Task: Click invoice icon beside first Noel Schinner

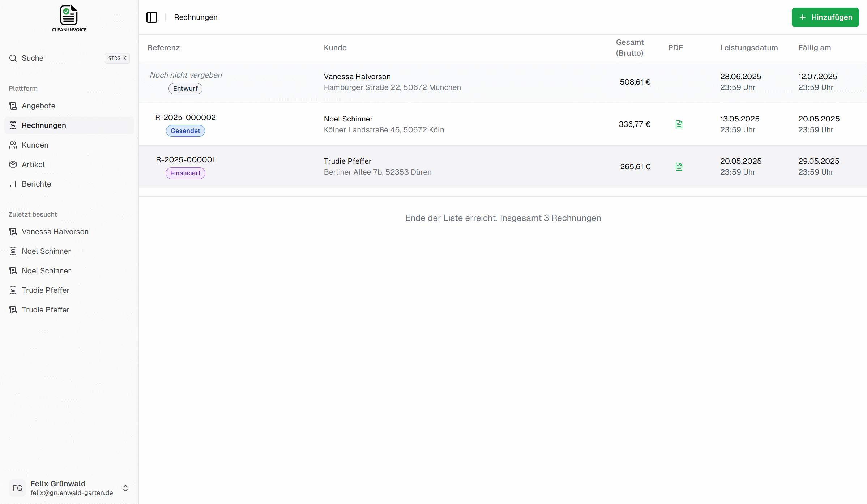Action: pos(13,251)
